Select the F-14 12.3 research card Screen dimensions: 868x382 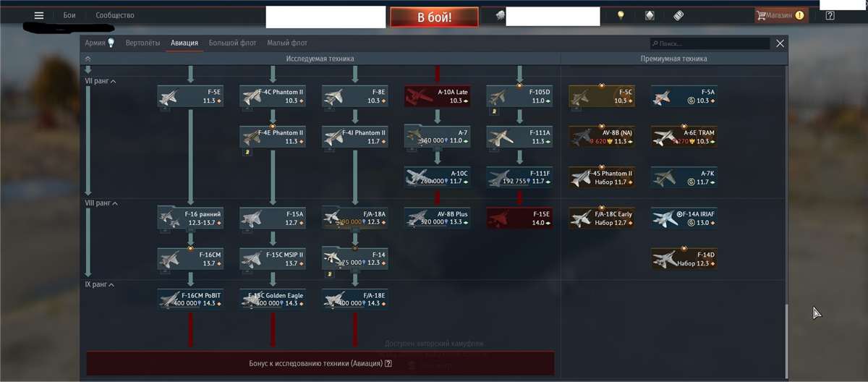(x=354, y=259)
